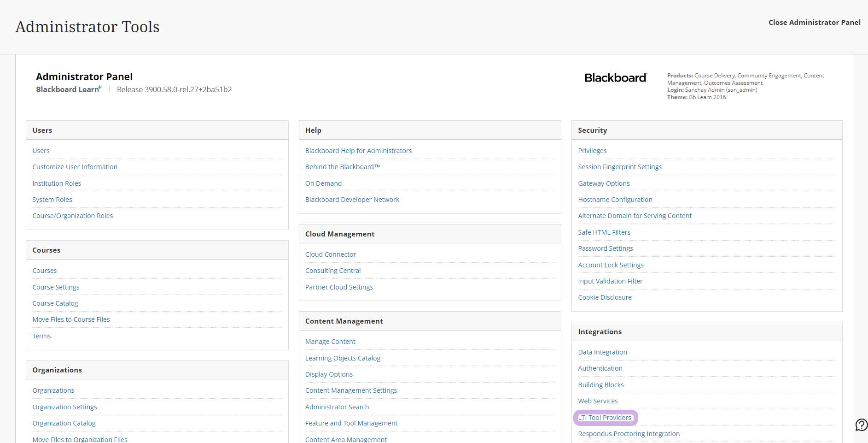
Task: Open Web Services
Action: coord(598,401)
